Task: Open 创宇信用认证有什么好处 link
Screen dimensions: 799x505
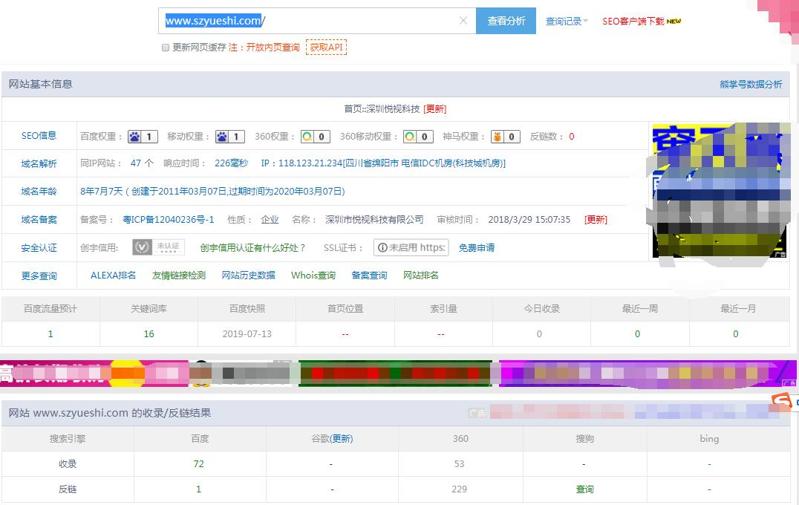Action: click(x=252, y=248)
